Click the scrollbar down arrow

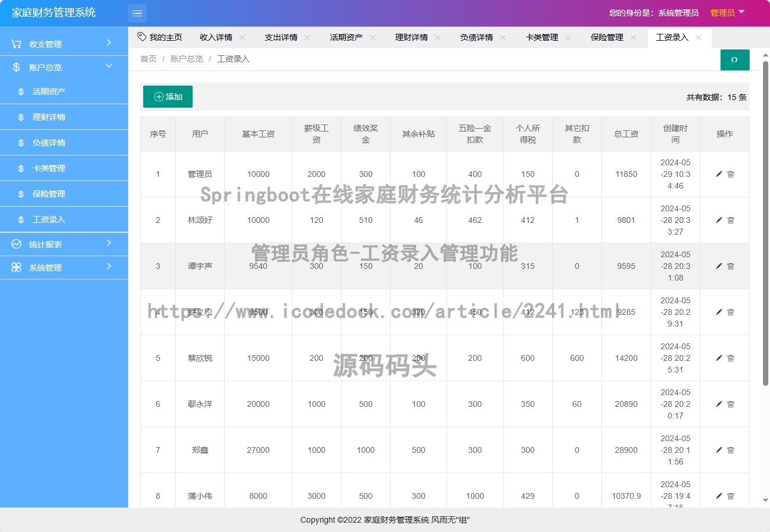tap(765, 501)
